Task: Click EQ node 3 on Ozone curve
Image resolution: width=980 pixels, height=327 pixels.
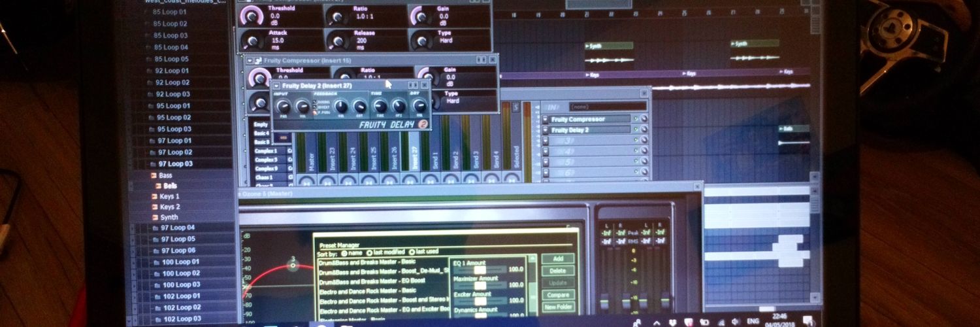Action: point(293,264)
